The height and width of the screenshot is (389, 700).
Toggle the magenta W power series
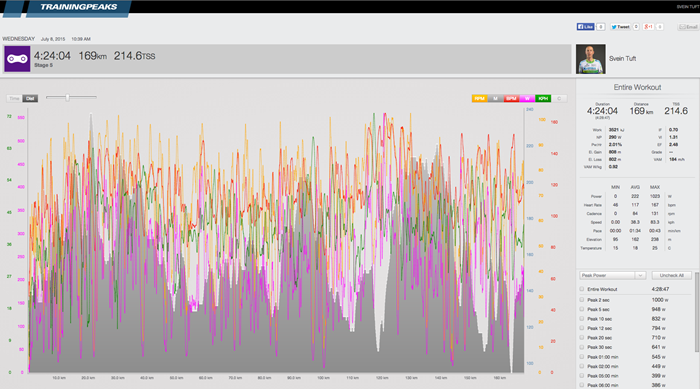(527, 98)
